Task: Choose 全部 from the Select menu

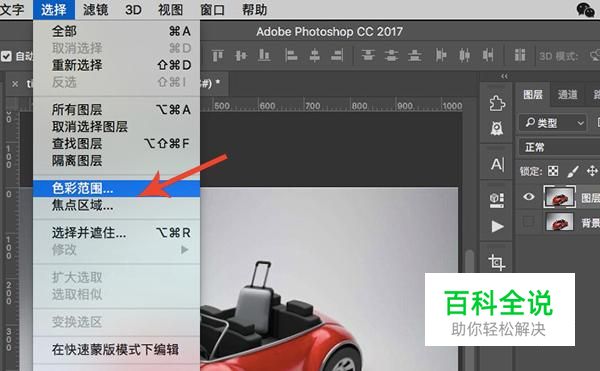Action: pyautogui.click(x=116, y=31)
